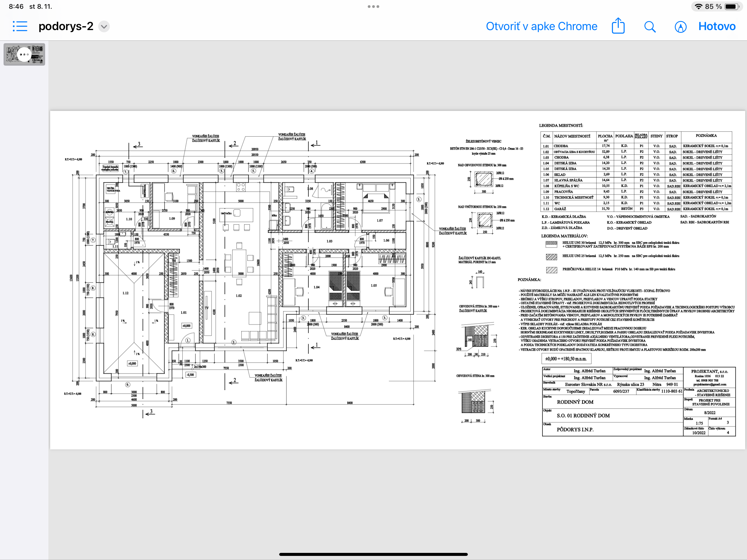
Task: Toggle the thumbnail sidebar list icon
Action: [x=20, y=26]
